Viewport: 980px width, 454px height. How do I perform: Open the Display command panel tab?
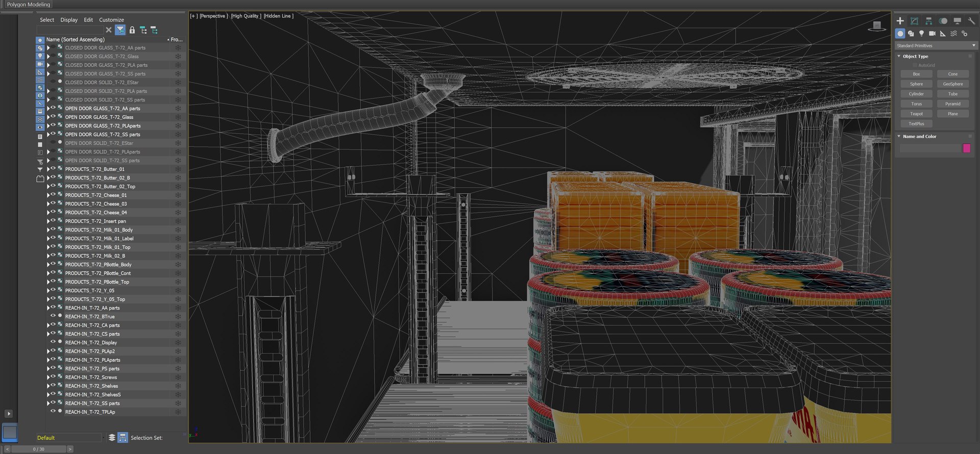click(957, 21)
